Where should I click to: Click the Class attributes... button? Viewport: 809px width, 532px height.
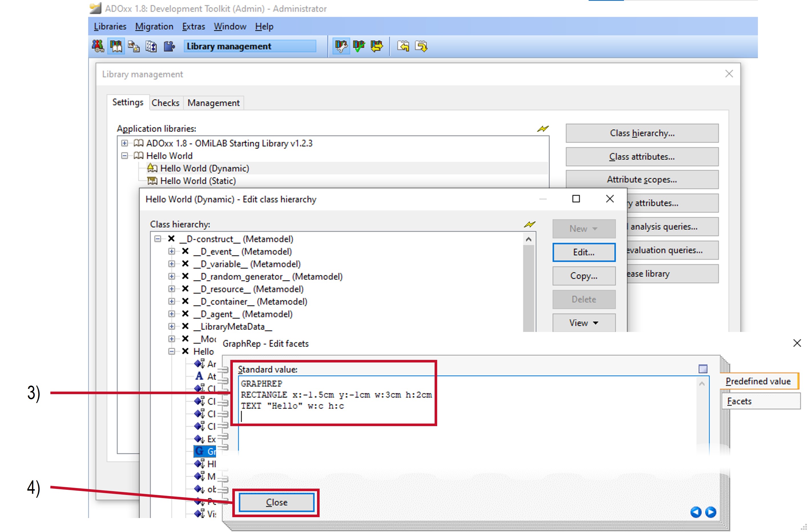[642, 157]
